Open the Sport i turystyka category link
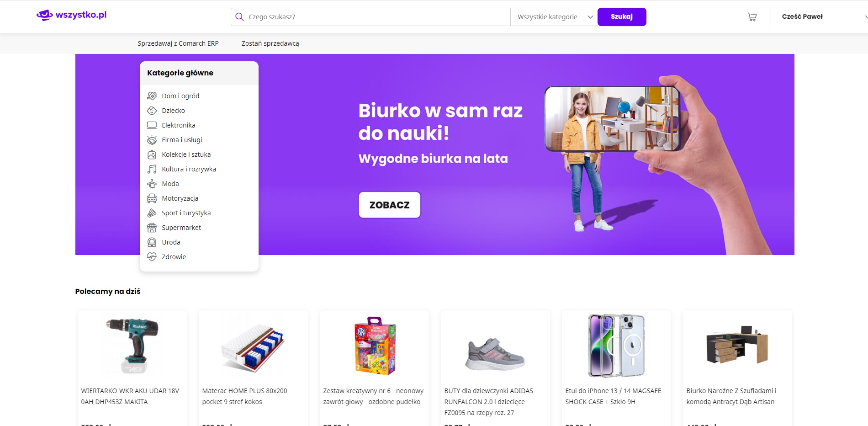 186,213
